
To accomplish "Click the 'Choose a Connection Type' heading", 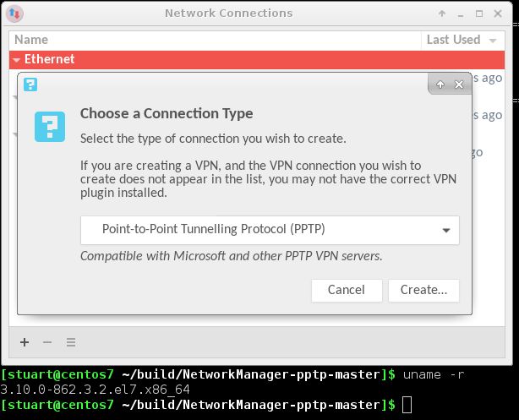I will 167,113.
